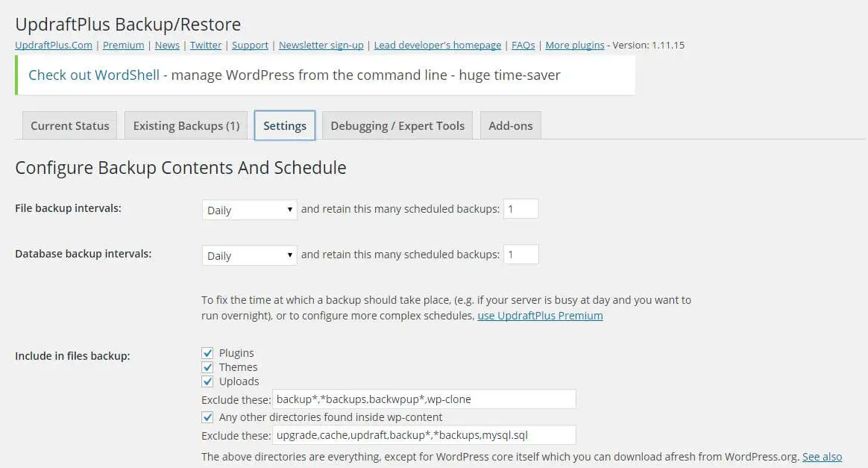This screenshot has height=468, width=868.
Task: Open the Existing Backups tab
Action: point(185,125)
